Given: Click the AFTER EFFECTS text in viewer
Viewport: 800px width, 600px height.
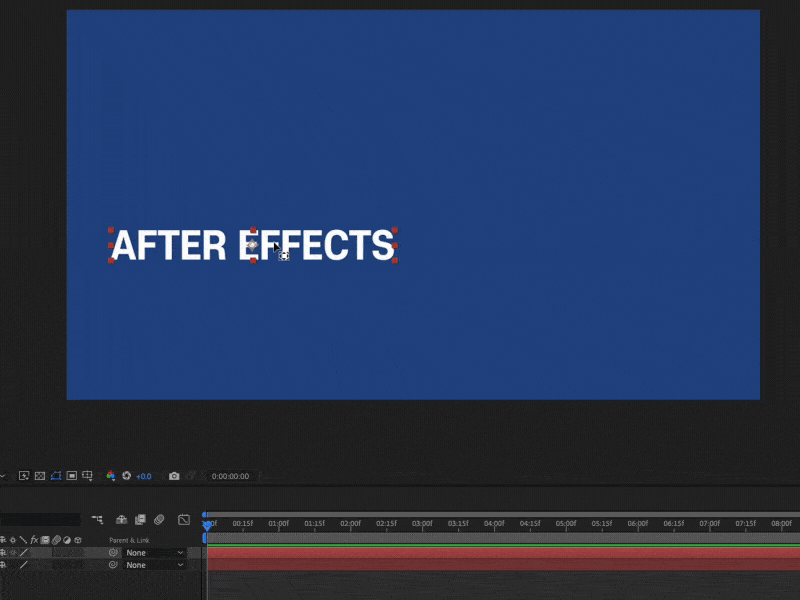Looking at the screenshot, I should click(253, 245).
